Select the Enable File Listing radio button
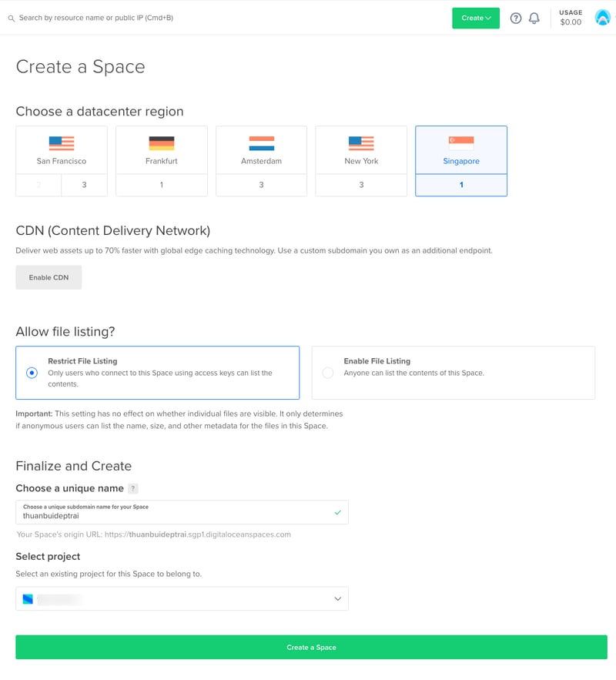 pos(328,373)
